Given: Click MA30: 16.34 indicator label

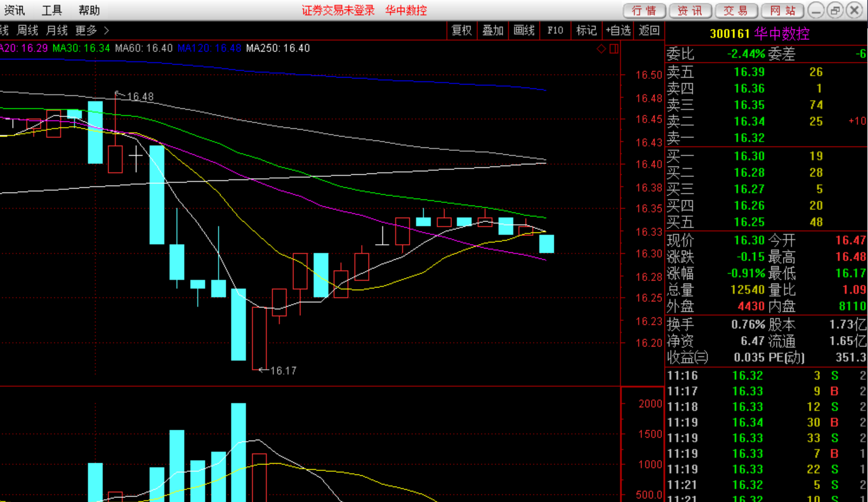Looking at the screenshot, I should pyautogui.click(x=81, y=48).
